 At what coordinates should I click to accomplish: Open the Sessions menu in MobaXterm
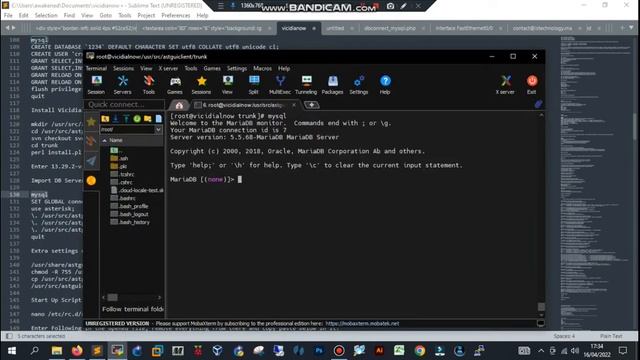123,68
